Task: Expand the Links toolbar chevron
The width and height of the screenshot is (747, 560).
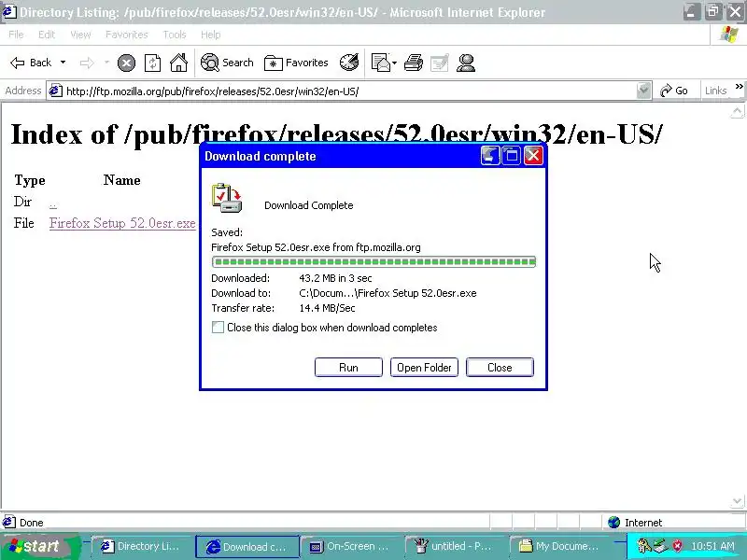Action: pos(739,87)
